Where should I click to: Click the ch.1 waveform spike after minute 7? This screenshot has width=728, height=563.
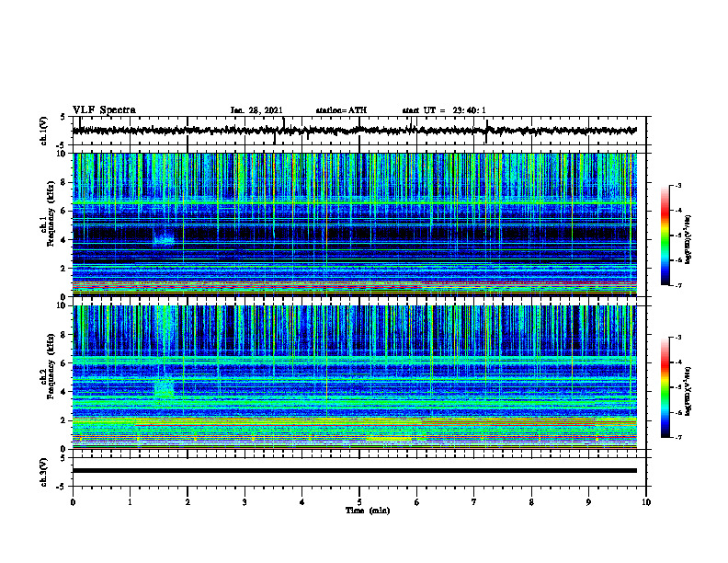click(487, 132)
